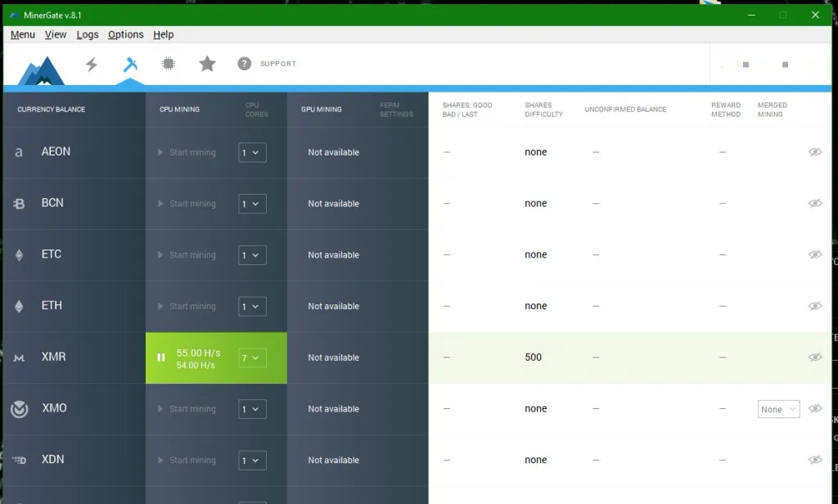Open the SUPPORT link
The height and width of the screenshot is (504, 838).
(278, 64)
